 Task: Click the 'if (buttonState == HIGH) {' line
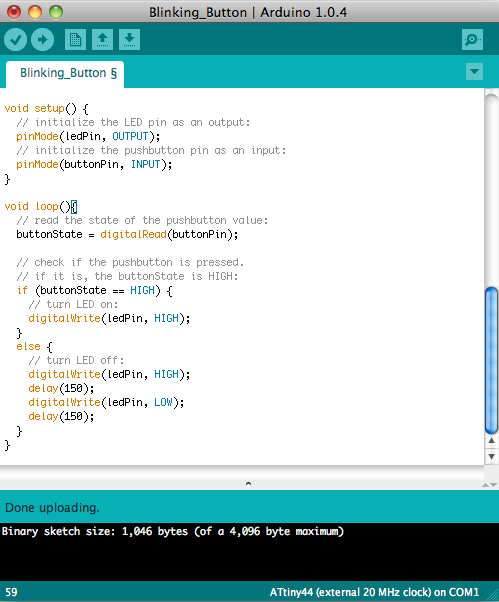95,291
